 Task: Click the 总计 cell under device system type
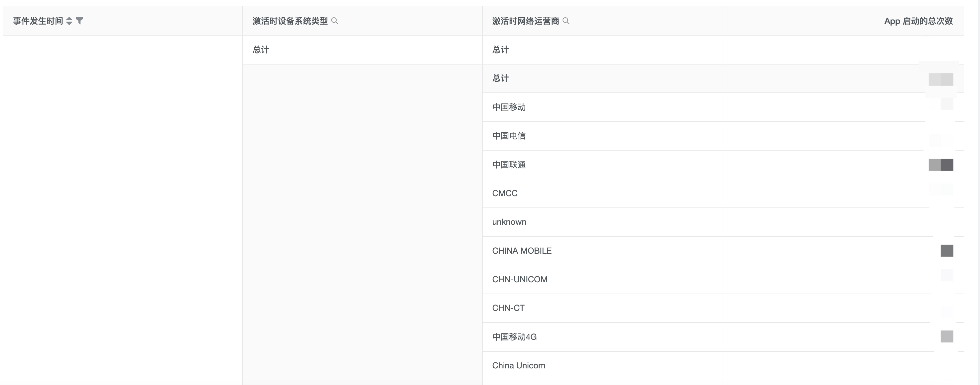[261, 50]
